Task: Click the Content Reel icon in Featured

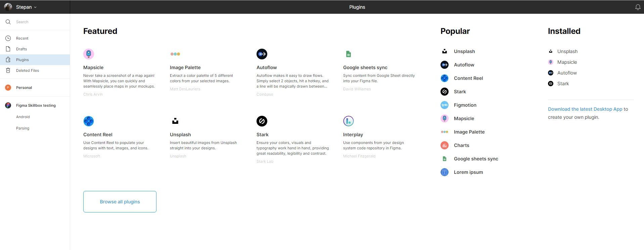Action: point(89,121)
